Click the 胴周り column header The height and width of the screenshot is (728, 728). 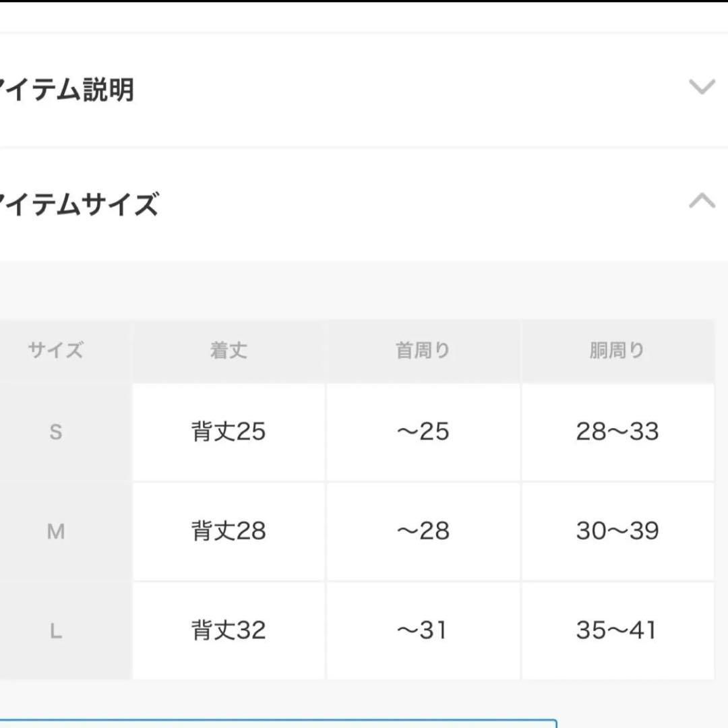coord(618,350)
